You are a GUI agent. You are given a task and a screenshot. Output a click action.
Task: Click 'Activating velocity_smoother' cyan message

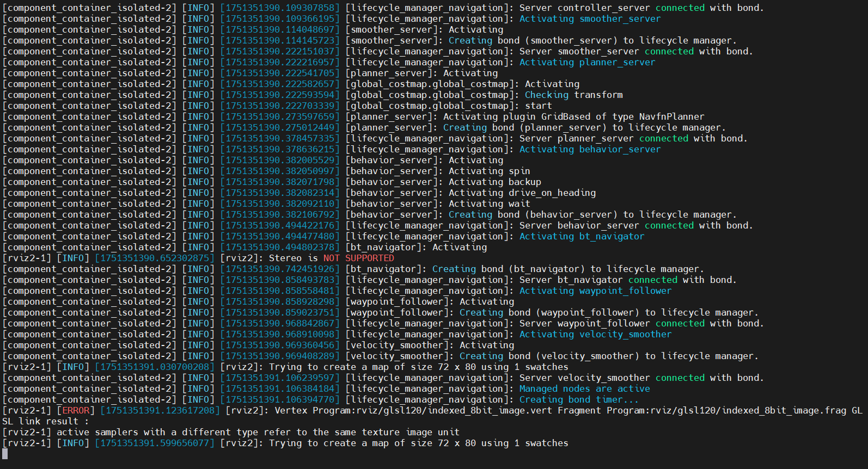coord(595,334)
